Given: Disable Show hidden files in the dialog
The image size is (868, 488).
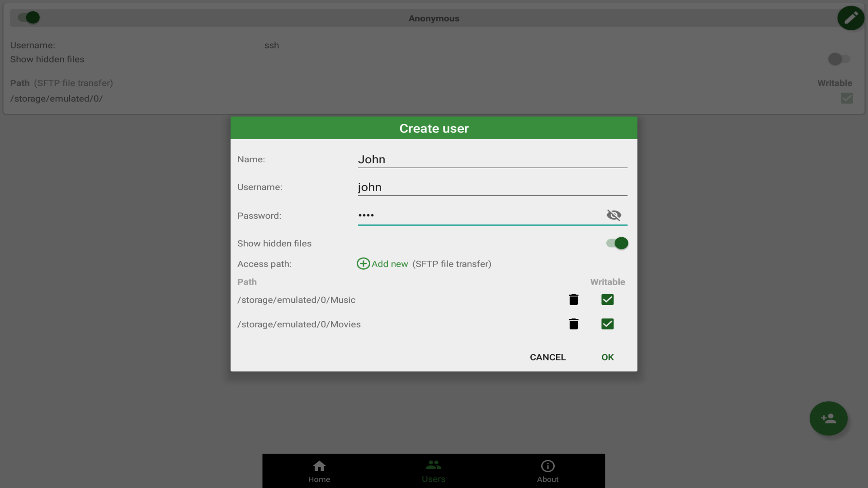Looking at the screenshot, I should [617, 243].
